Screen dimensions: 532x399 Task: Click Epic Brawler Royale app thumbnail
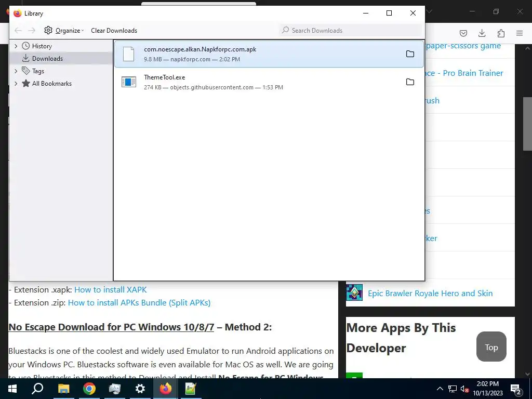point(354,292)
